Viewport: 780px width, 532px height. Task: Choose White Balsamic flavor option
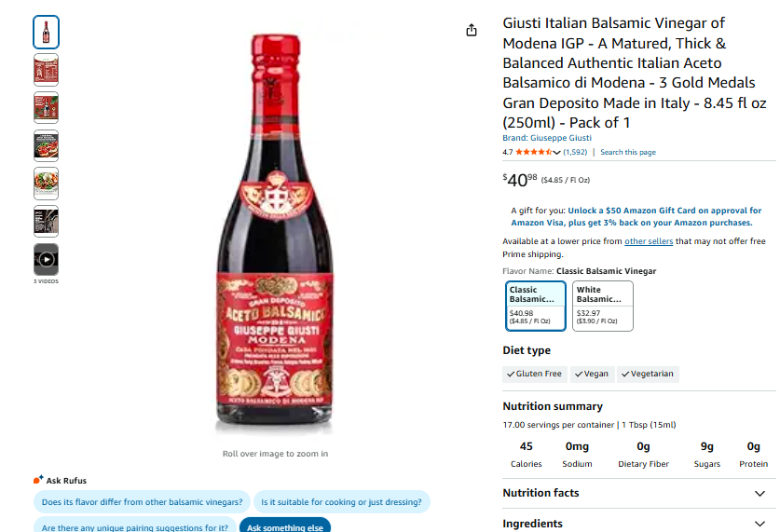tap(602, 306)
